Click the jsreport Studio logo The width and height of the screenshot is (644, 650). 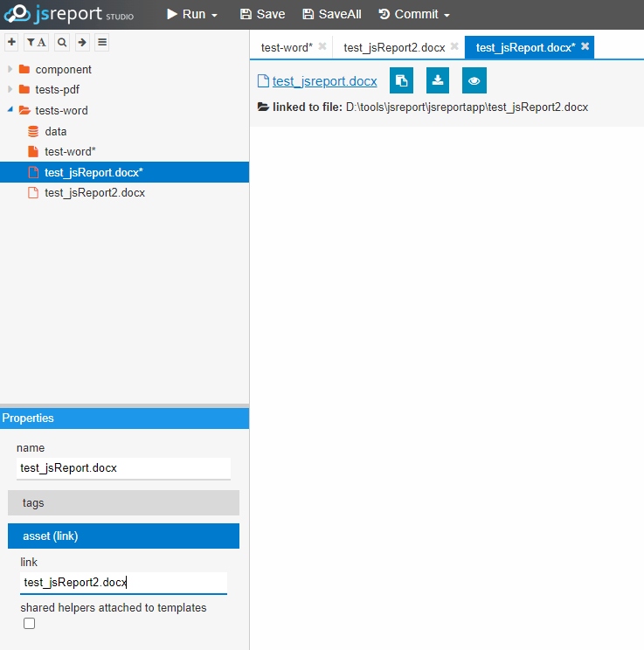(69, 14)
